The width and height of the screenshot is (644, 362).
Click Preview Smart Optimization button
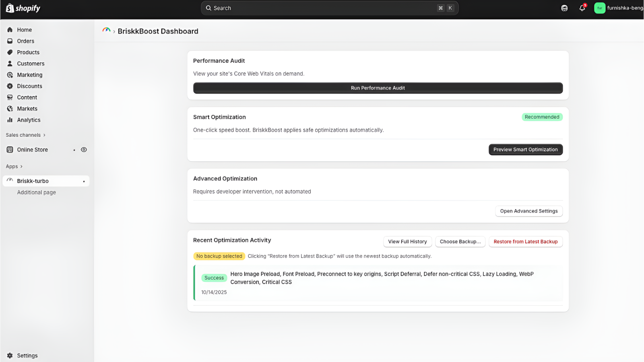(525, 150)
